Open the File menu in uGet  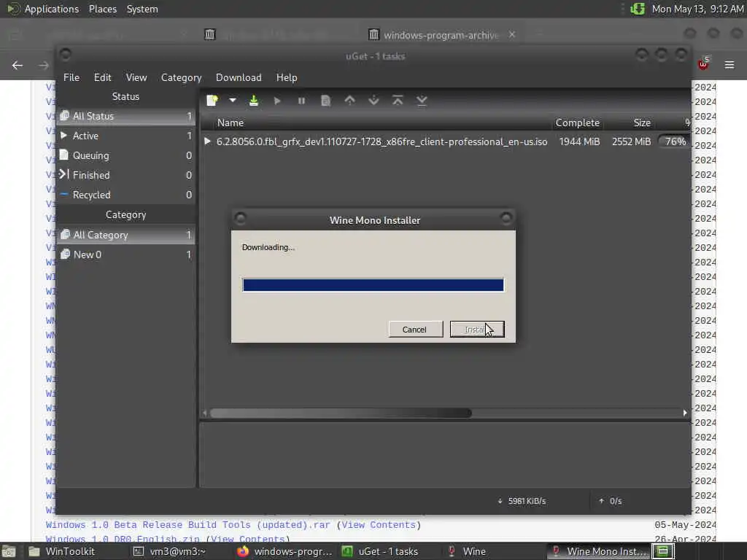71,77
